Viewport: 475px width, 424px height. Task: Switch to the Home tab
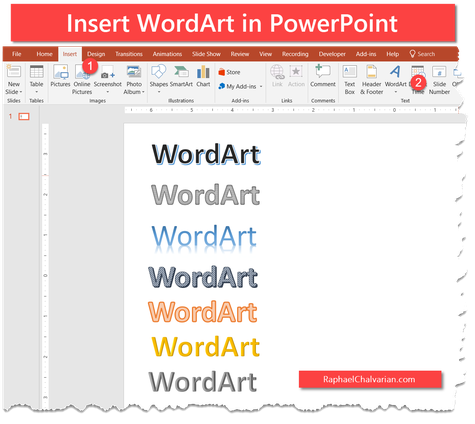point(44,54)
